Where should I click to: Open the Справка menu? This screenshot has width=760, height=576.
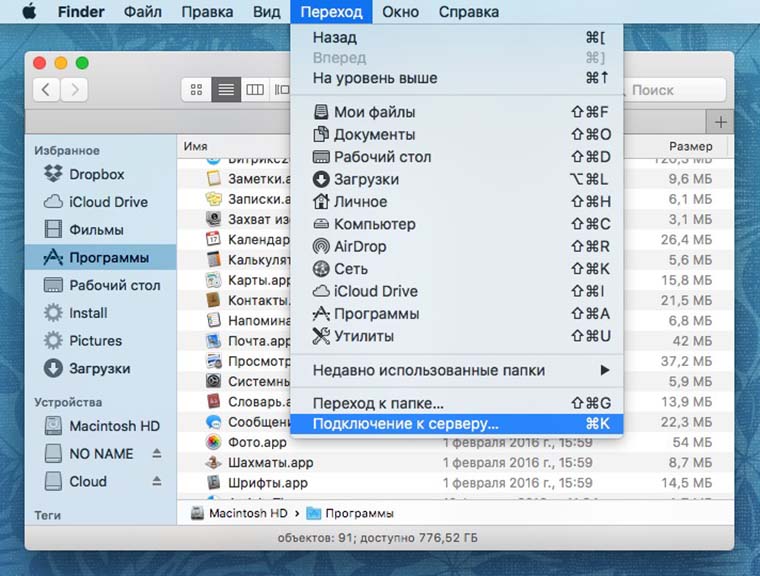[x=469, y=12]
